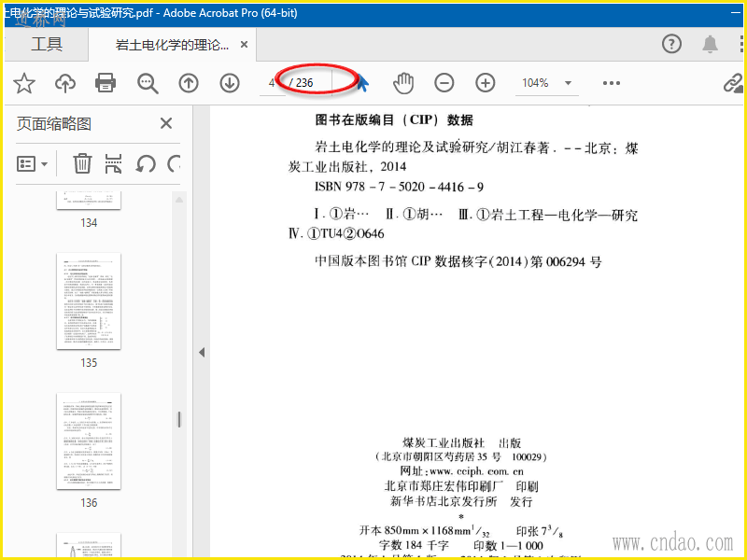
Task: Close the 页面缩略图 panel
Action: (166, 124)
